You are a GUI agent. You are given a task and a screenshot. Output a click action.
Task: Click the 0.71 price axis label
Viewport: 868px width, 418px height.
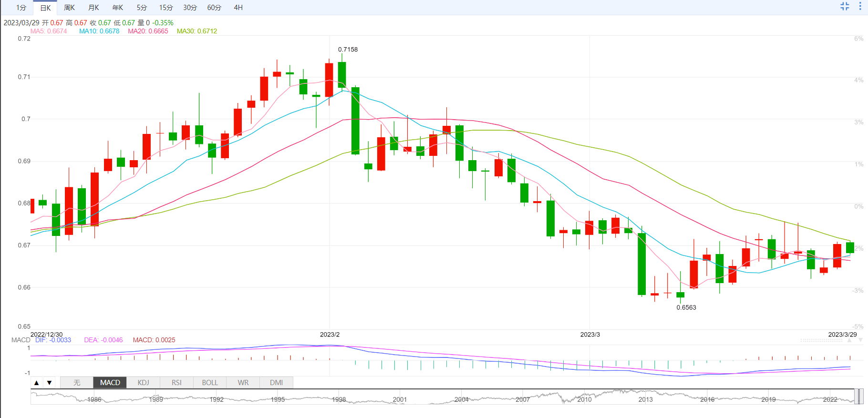[x=24, y=77]
